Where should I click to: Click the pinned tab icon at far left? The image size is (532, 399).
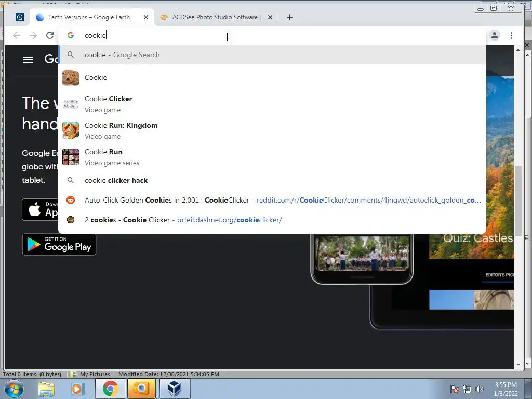pos(20,17)
